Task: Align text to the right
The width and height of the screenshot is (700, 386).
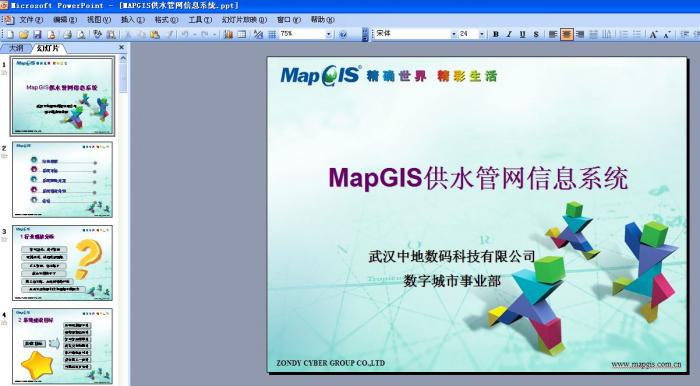Action: coord(580,34)
